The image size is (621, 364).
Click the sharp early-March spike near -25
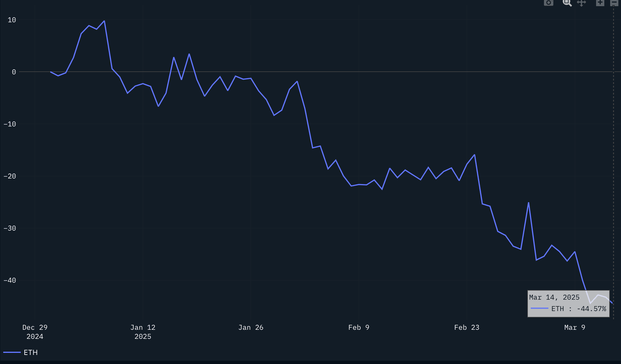528,203
